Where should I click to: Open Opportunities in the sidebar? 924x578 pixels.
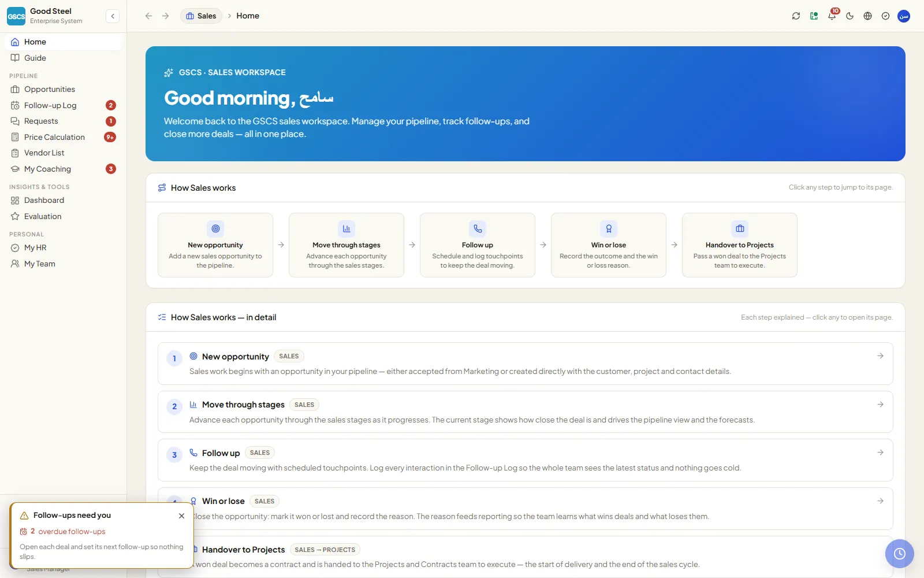pos(64,89)
